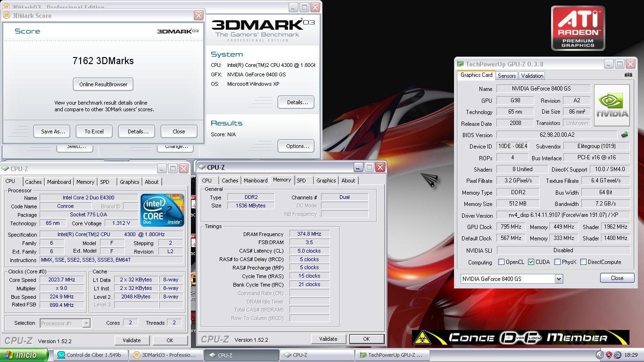
Task: Click the 3DMark Score window title icon
Action: (7, 16)
